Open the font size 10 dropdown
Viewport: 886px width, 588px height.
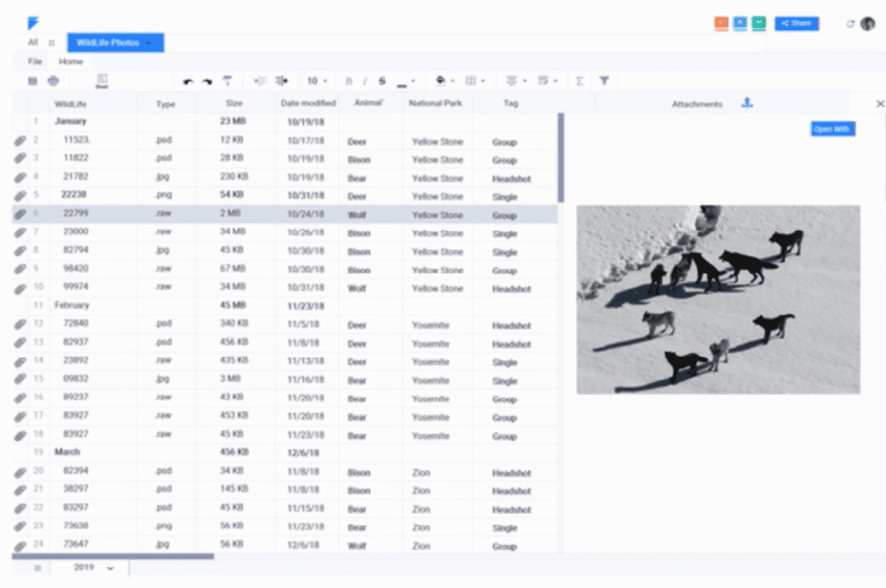316,82
